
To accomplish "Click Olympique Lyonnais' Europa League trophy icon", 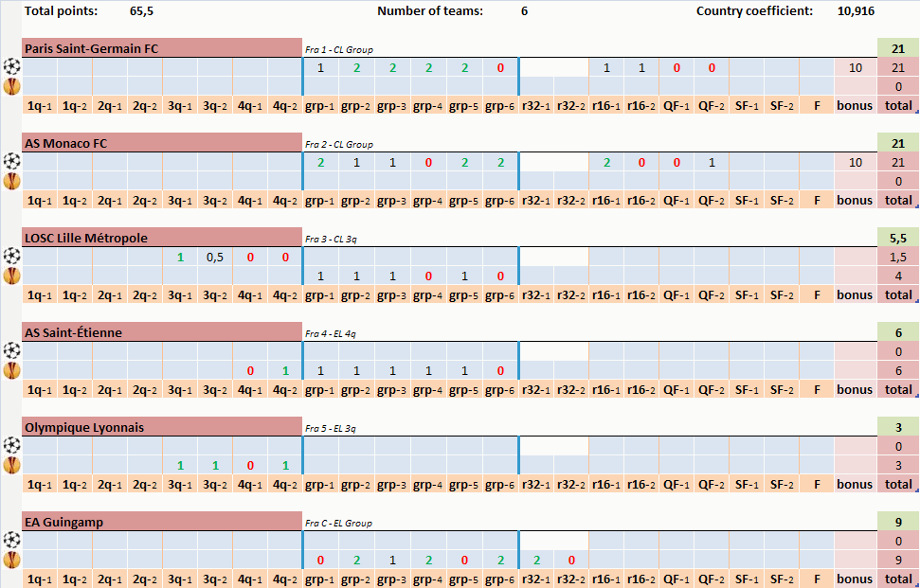I will pyautogui.click(x=11, y=465).
